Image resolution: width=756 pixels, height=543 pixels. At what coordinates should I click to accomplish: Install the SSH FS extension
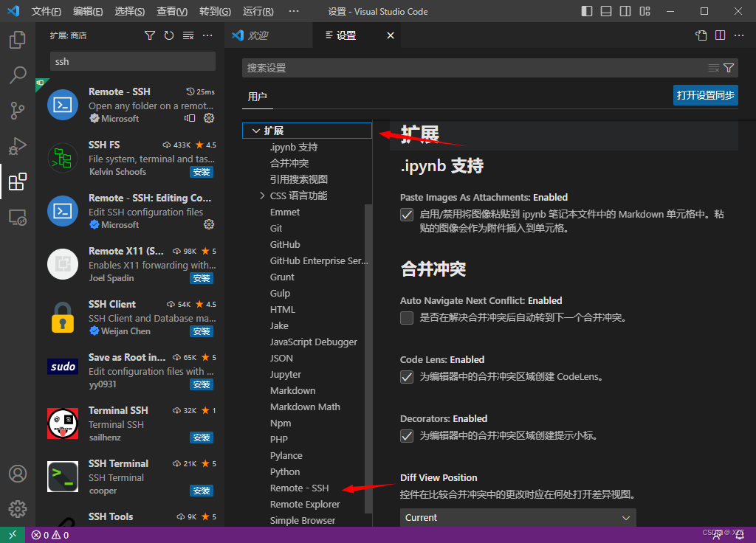point(202,172)
